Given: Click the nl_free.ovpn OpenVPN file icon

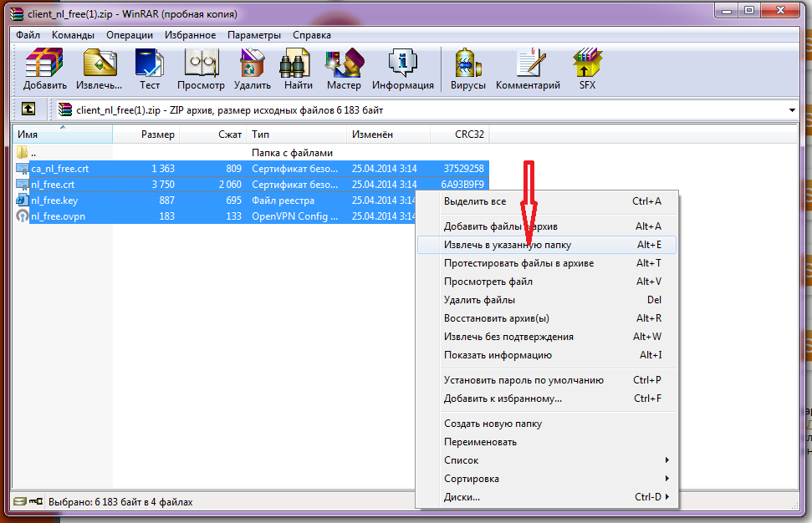Looking at the screenshot, I should click(23, 216).
